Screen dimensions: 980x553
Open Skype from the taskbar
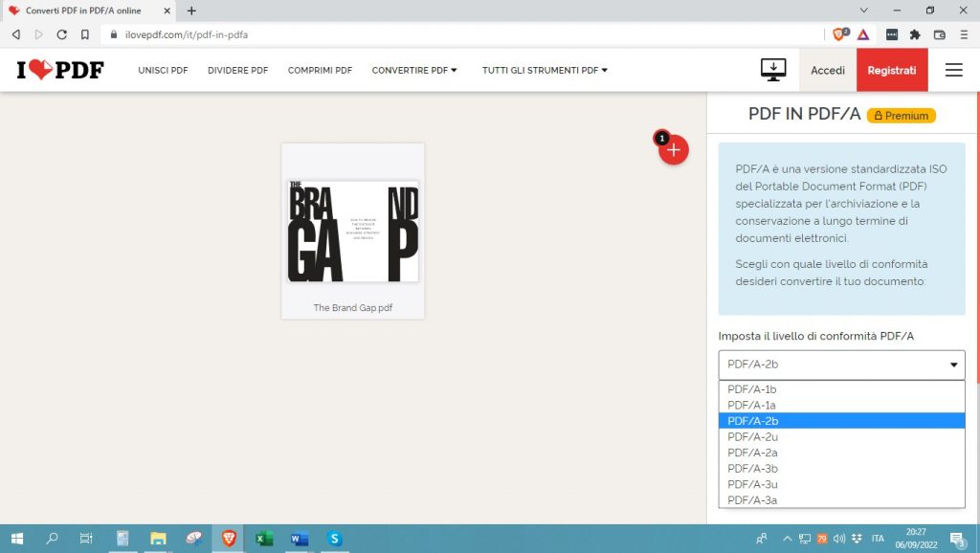(x=334, y=539)
